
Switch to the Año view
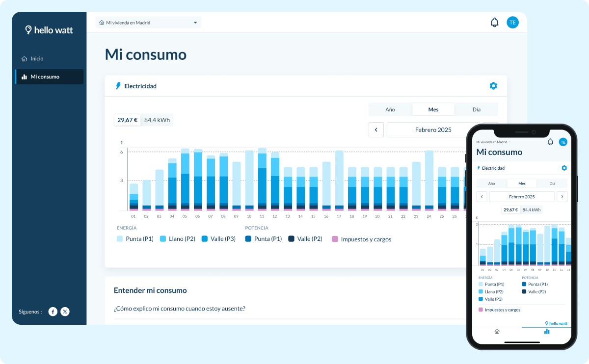(390, 109)
